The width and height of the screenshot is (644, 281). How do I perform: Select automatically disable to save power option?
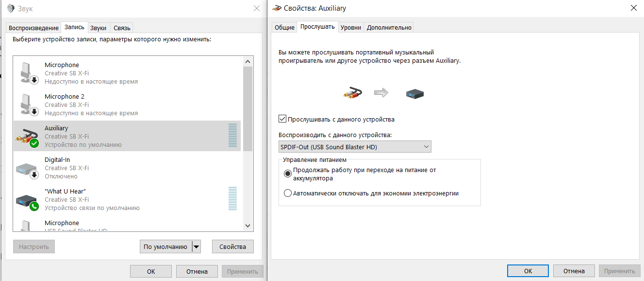pyautogui.click(x=287, y=193)
